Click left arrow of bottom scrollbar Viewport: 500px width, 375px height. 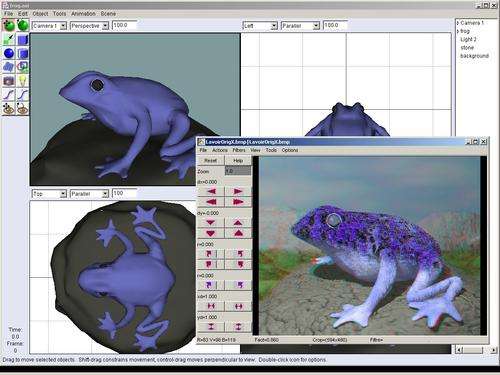click(x=459, y=350)
